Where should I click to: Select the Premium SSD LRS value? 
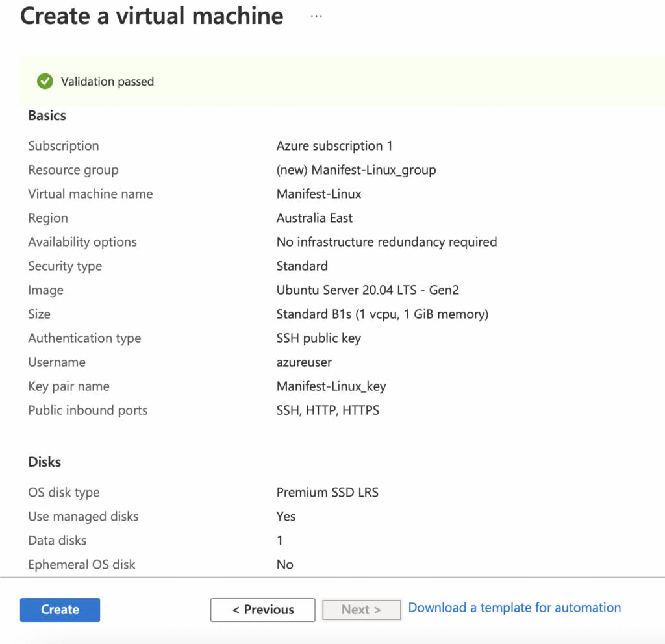click(327, 492)
